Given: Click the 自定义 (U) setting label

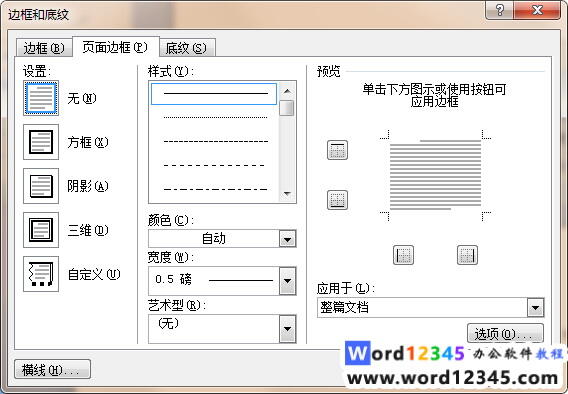Looking at the screenshot, I should pyautogui.click(x=94, y=274).
